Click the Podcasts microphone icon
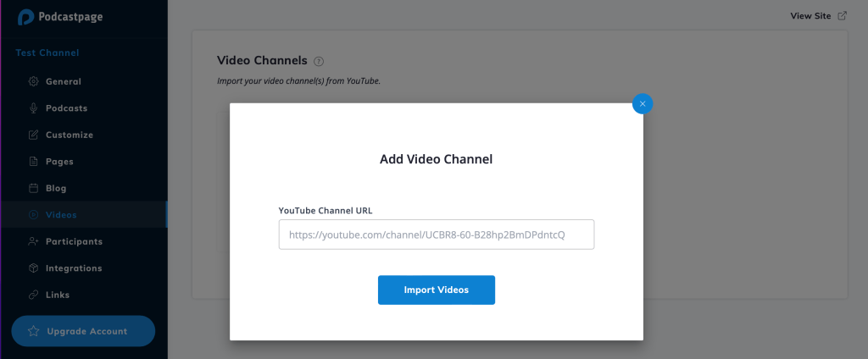The height and width of the screenshot is (359, 868). (33, 108)
